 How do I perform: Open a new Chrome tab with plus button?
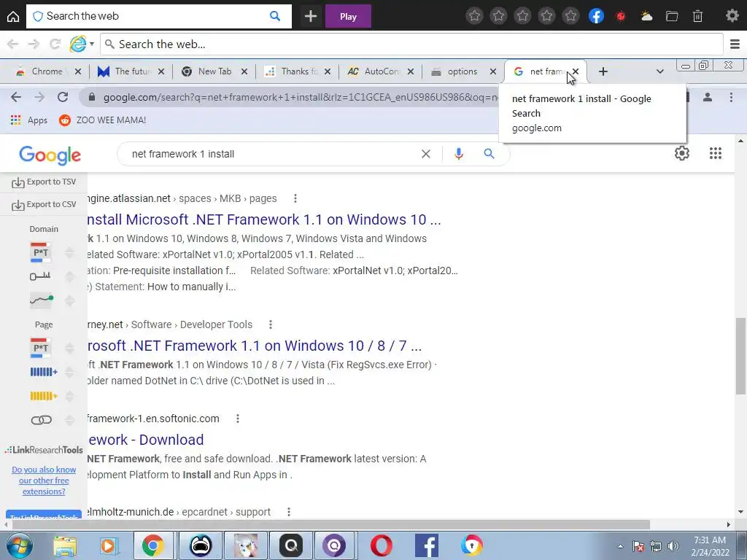(x=603, y=71)
